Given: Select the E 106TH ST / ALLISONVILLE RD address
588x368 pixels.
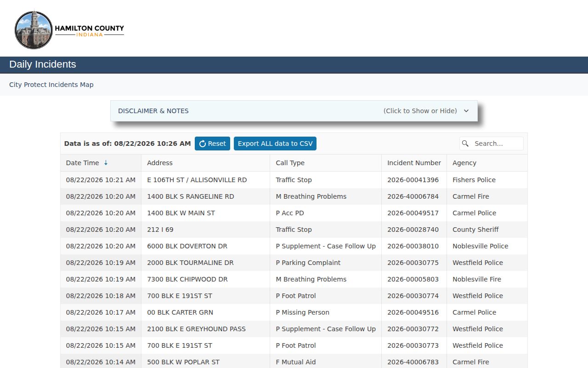Looking at the screenshot, I should click(197, 180).
